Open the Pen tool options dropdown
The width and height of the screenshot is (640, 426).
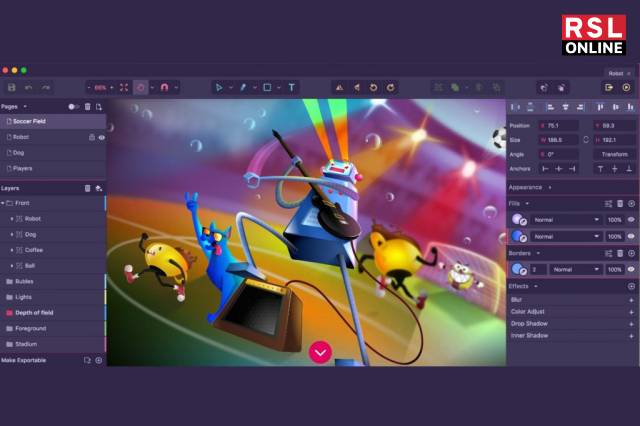click(x=255, y=87)
